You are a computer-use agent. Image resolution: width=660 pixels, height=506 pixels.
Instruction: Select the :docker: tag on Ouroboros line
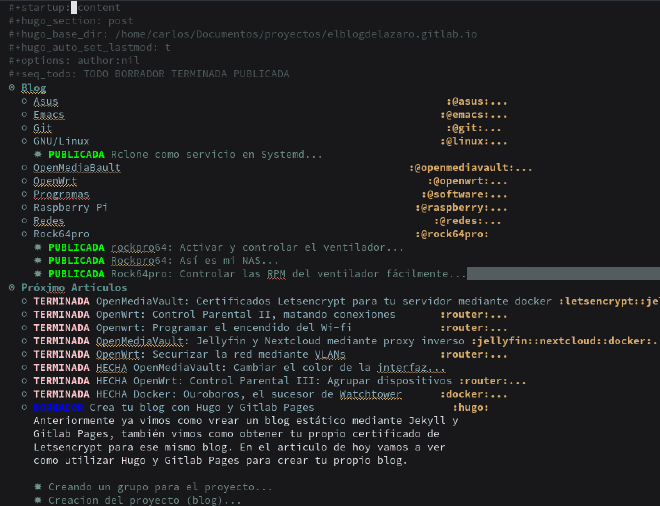[464, 394]
